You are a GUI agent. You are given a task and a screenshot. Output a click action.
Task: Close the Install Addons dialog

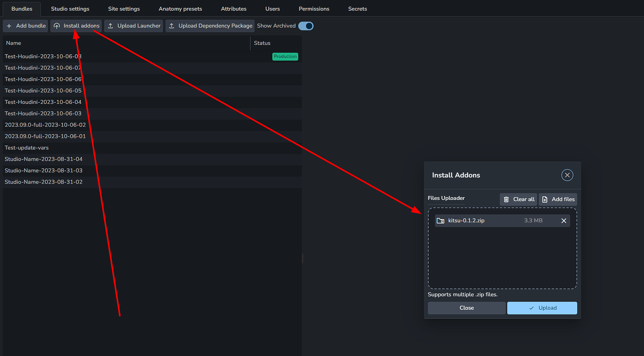click(567, 175)
